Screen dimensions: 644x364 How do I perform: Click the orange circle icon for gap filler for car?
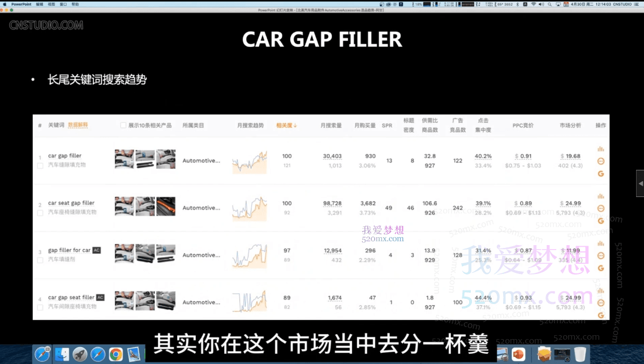click(x=600, y=255)
